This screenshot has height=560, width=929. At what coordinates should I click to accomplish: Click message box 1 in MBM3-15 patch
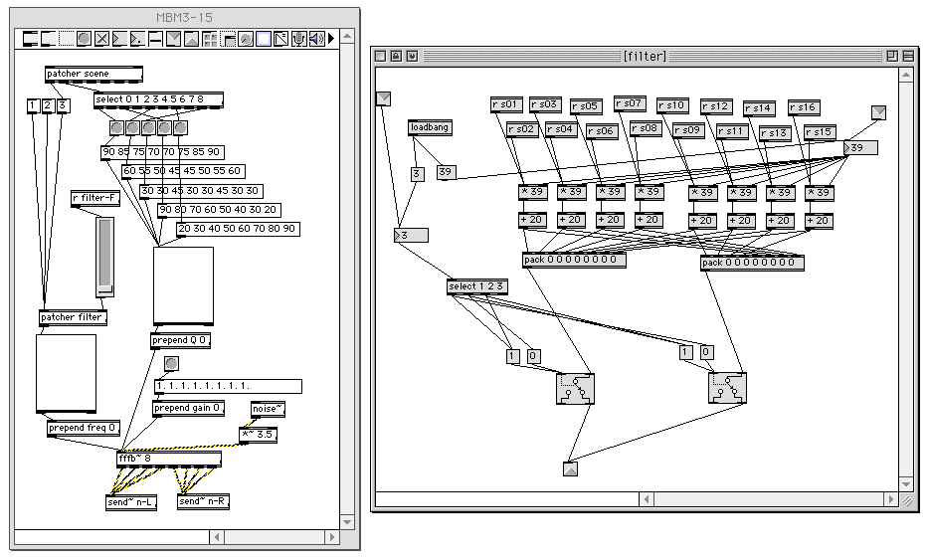pos(33,106)
